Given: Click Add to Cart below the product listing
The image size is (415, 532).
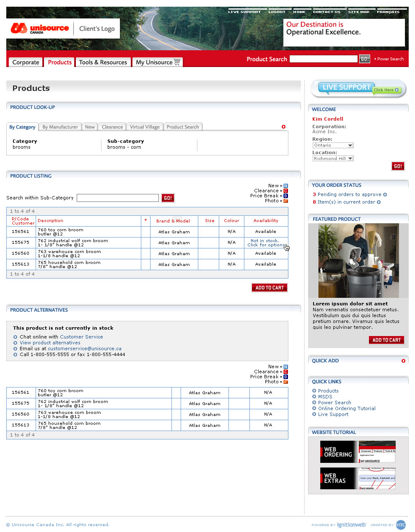Looking at the screenshot, I should [270, 288].
